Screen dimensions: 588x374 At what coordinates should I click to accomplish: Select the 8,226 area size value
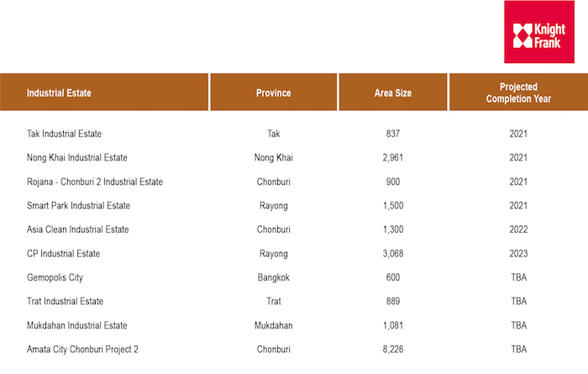click(393, 350)
